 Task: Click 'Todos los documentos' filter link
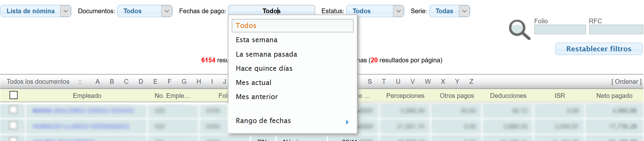38,82
